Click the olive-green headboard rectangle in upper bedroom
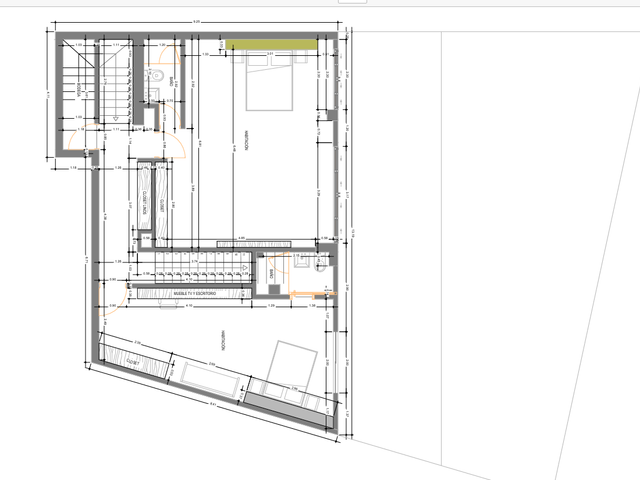Screen dimensions: 640x480 pyautogui.click(x=271, y=44)
